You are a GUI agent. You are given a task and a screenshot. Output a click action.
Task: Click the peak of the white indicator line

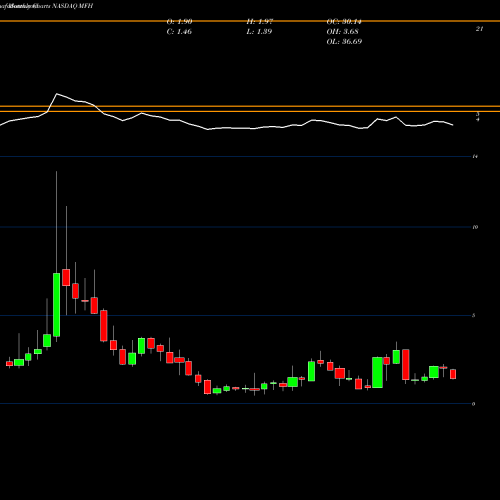click(x=57, y=94)
